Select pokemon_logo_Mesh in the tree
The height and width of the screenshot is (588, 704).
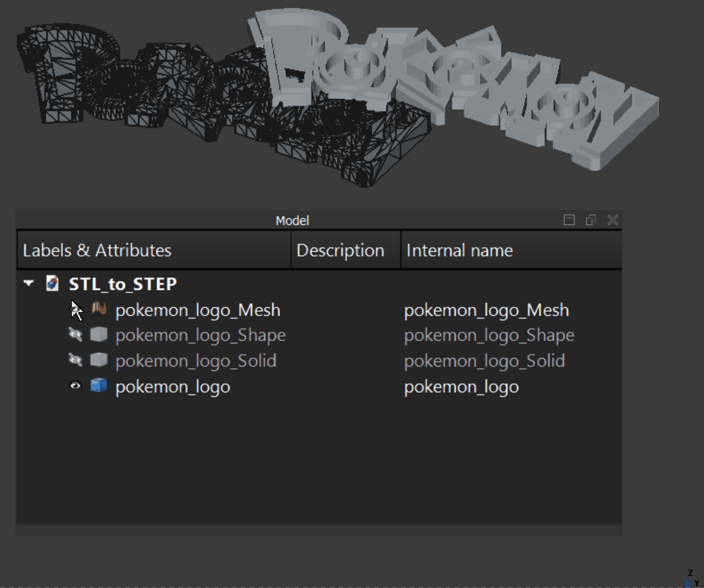[x=198, y=310]
